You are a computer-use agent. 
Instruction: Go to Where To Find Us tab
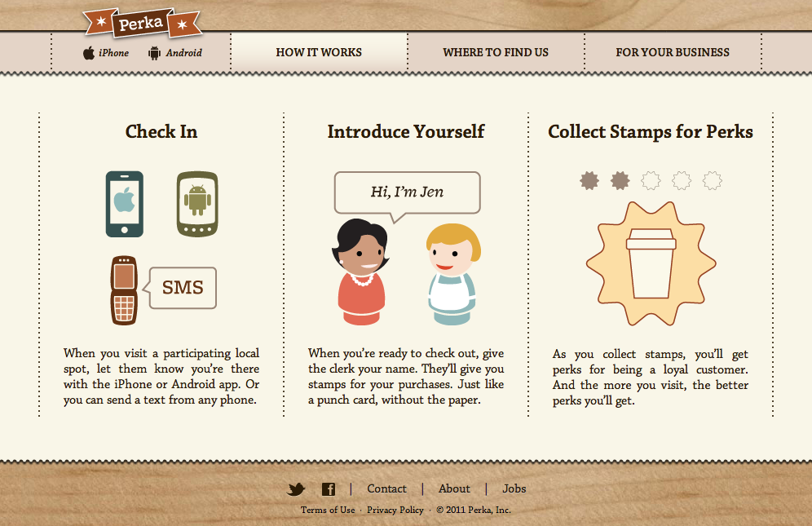496,52
